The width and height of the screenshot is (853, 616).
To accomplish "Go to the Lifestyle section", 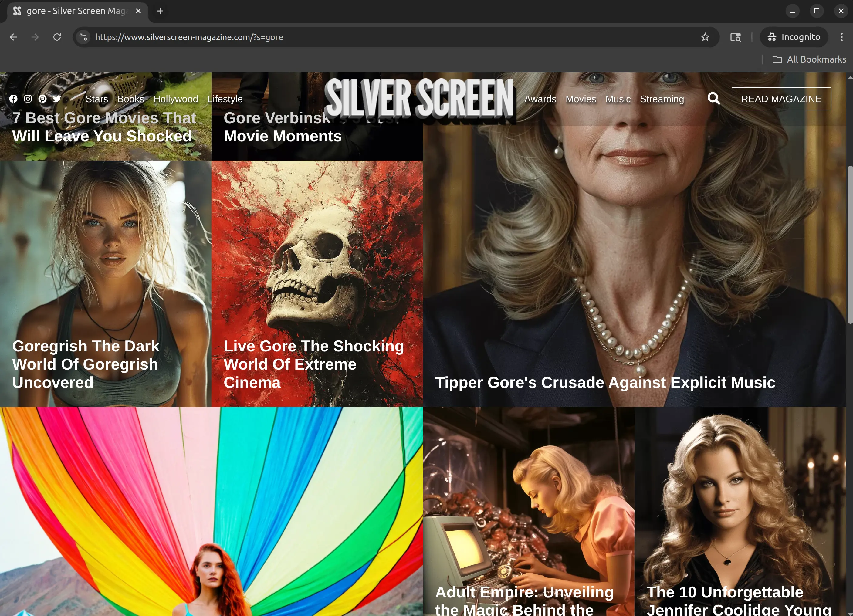I will point(225,99).
